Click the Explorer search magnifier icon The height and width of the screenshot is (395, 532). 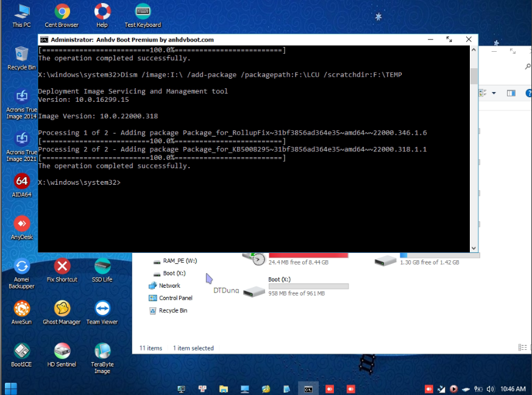point(528,67)
